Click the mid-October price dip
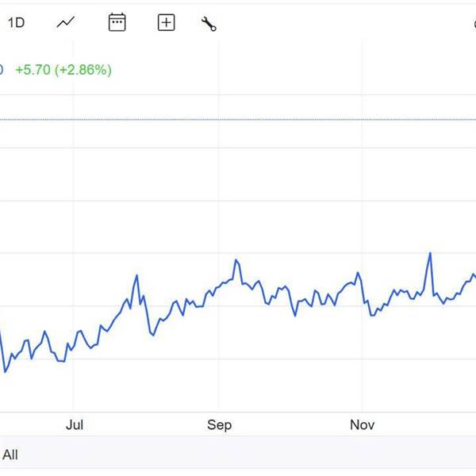The width and height of the screenshot is (476, 476). click(295, 316)
